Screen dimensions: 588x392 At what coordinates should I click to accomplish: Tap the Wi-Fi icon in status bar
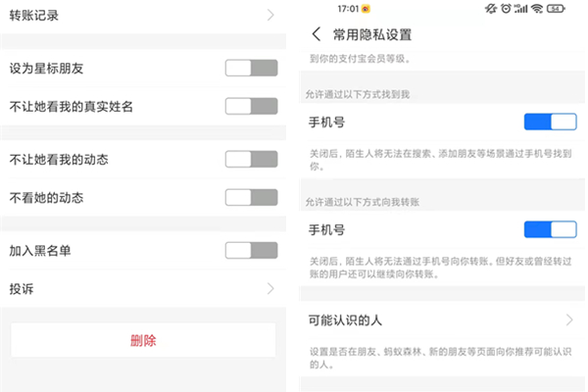click(x=538, y=8)
